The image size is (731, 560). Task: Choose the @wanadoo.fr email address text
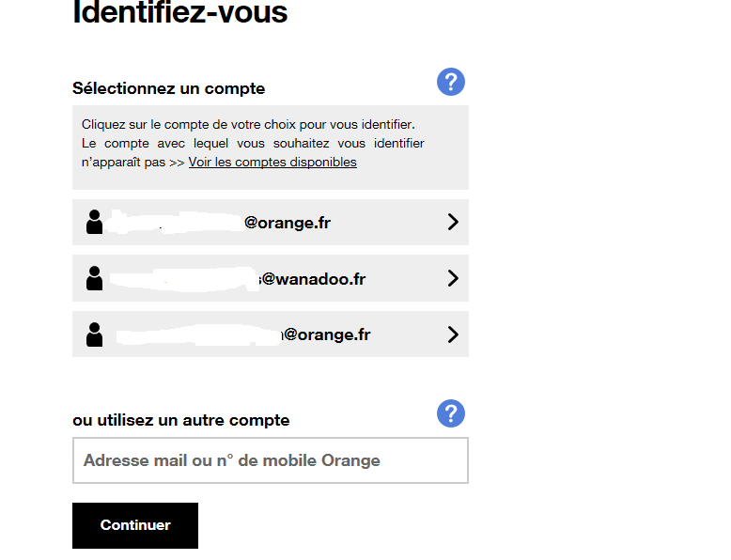(313, 279)
